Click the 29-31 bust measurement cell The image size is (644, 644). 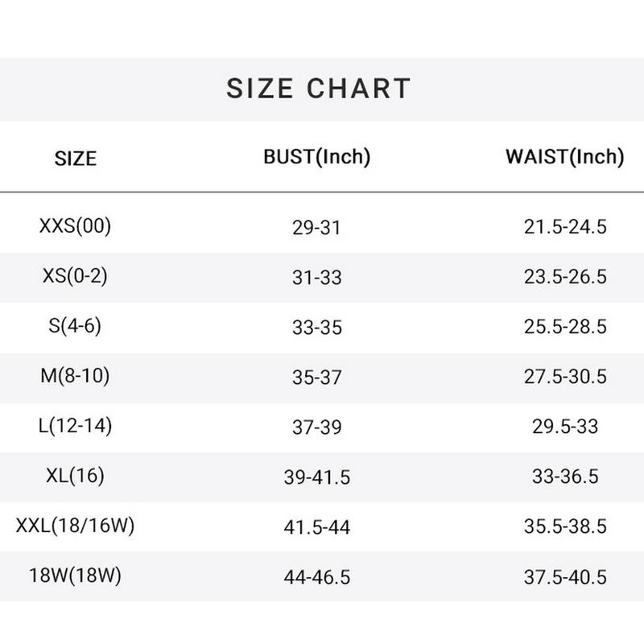[x=316, y=228]
